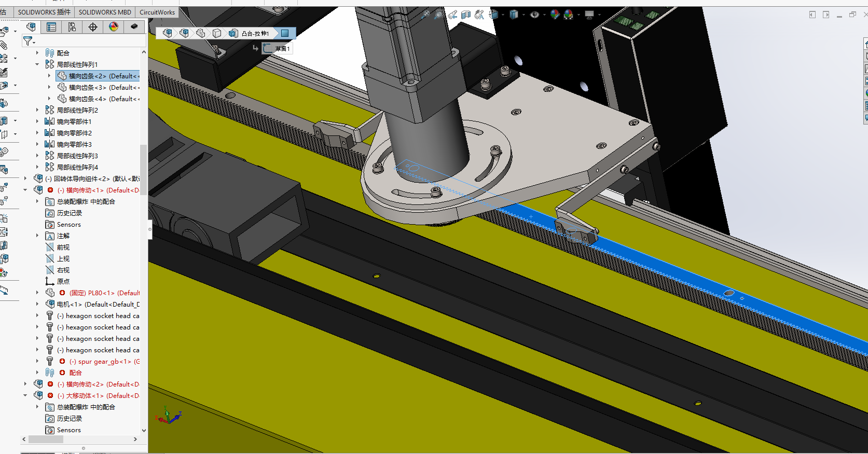Viewport: 868px width, 454px height.
Task: Expand the 回转体导向组件<2> subassembly
Action: [25, 178]
